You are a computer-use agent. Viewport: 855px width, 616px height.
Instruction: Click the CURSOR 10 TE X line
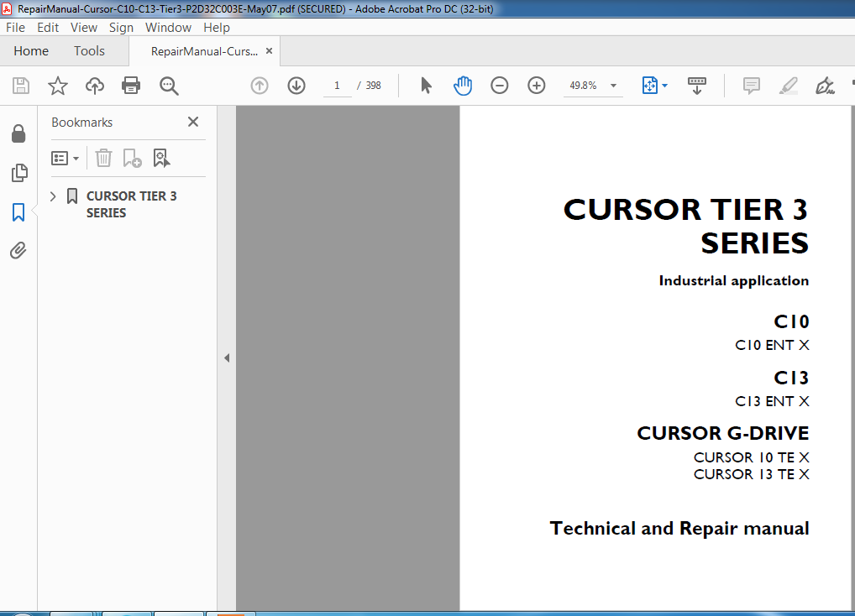752,457
